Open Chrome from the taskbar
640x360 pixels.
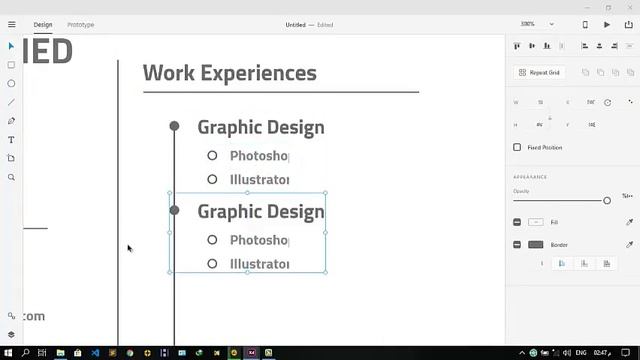(130, 353)
